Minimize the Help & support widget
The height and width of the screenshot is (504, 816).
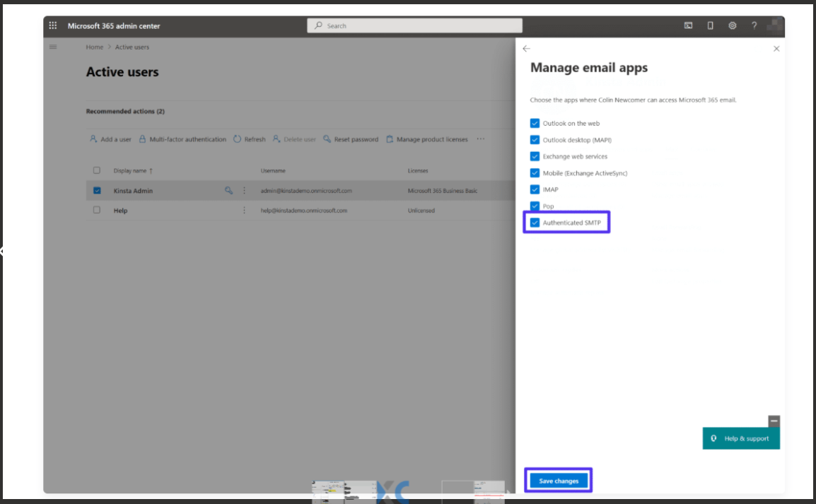point(774,421)
